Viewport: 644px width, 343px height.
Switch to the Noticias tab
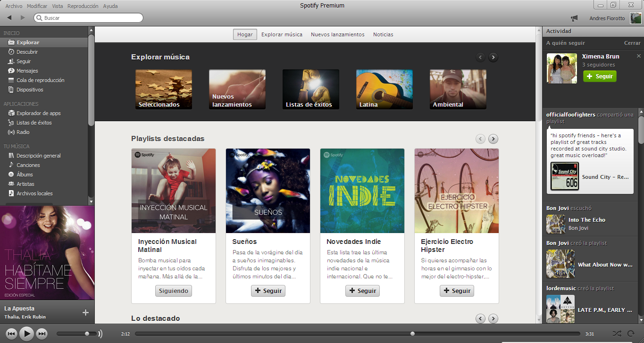click(383, 34)
